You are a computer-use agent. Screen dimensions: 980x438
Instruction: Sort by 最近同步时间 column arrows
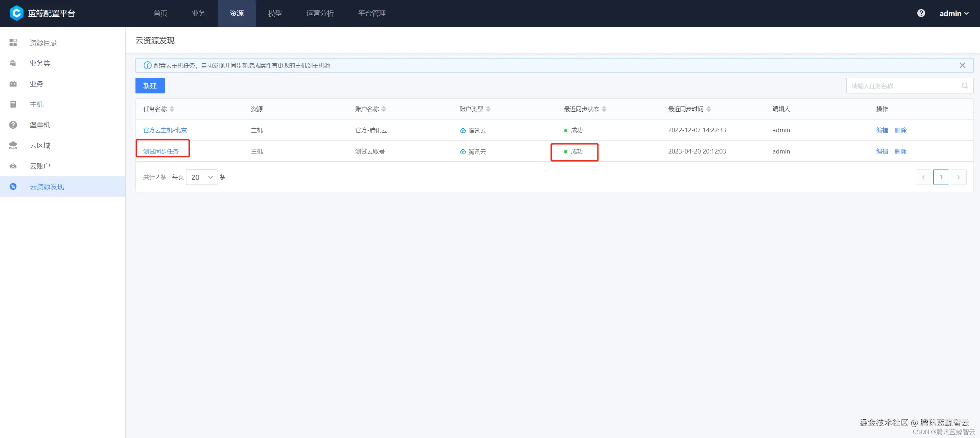coord(708,109)
